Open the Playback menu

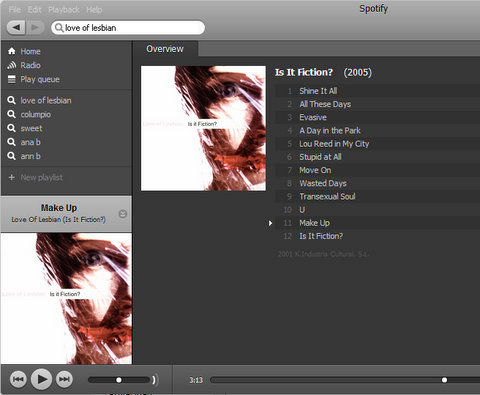tap(64, 10)
